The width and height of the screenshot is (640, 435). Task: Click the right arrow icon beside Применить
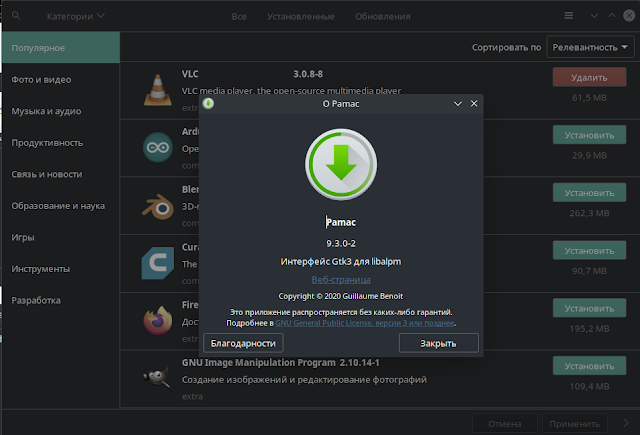(x=626, y=423)
